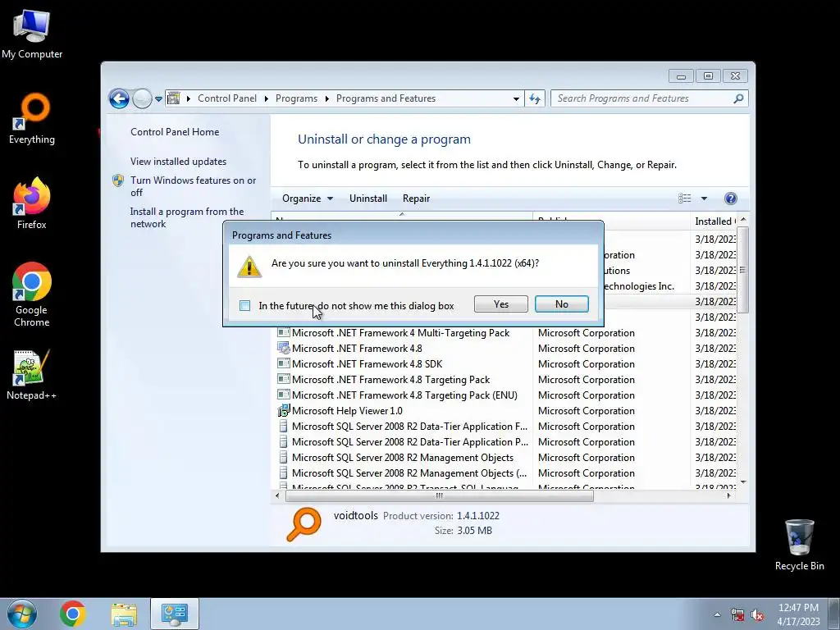
Task: Sort by the Installed On column header
Action: (714, 221)
